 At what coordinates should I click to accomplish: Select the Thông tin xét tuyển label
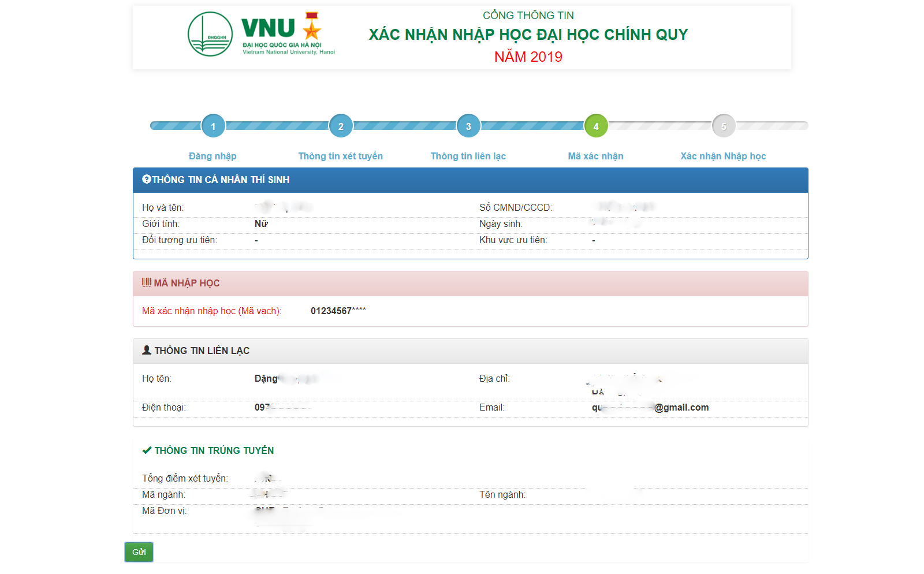340,156
